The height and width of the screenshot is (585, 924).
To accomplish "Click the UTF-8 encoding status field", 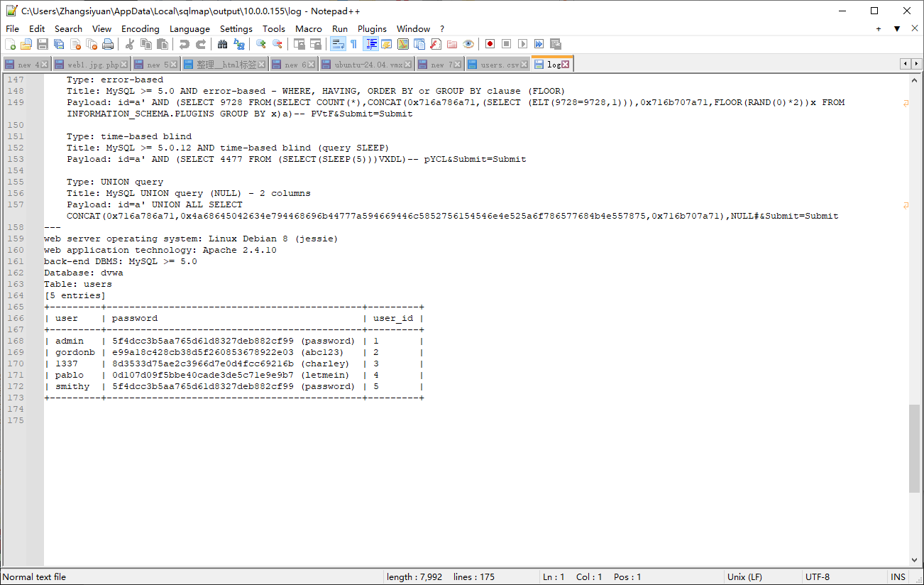I will coord(843,577).
